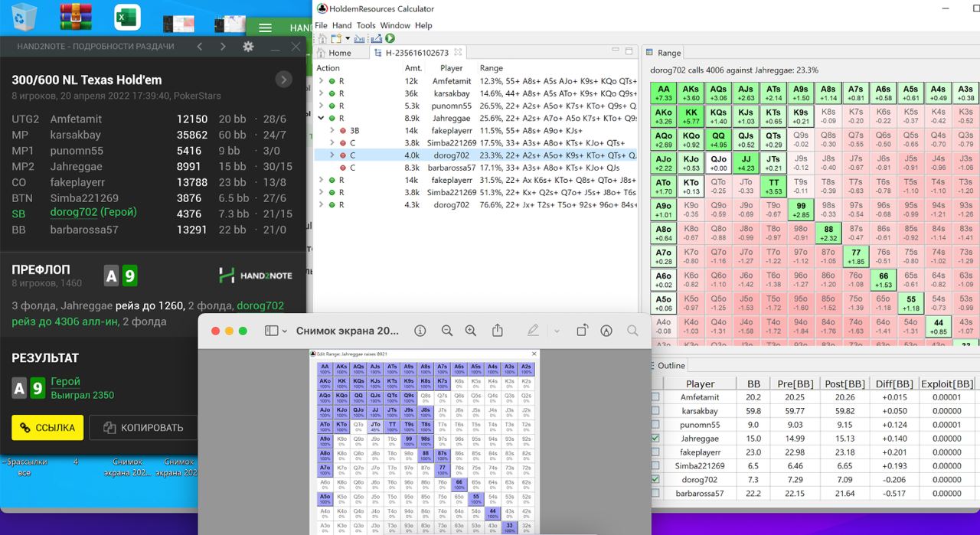Image resolution: width=980 pixels, height=535 pixels.
Task: Expand the dorog702 4.0k call row
Action: pos(332,155)
